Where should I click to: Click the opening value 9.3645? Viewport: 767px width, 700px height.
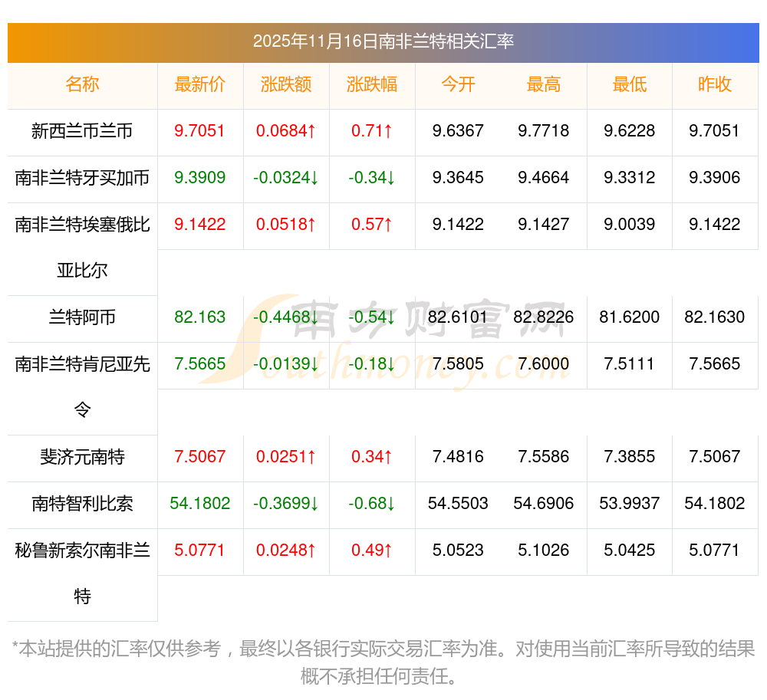(x=458, y=177)
